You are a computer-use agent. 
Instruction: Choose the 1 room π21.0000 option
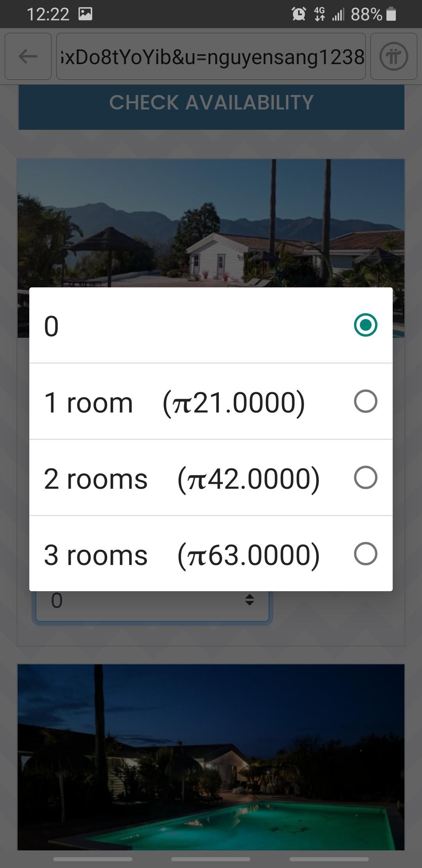pos(174,402)
